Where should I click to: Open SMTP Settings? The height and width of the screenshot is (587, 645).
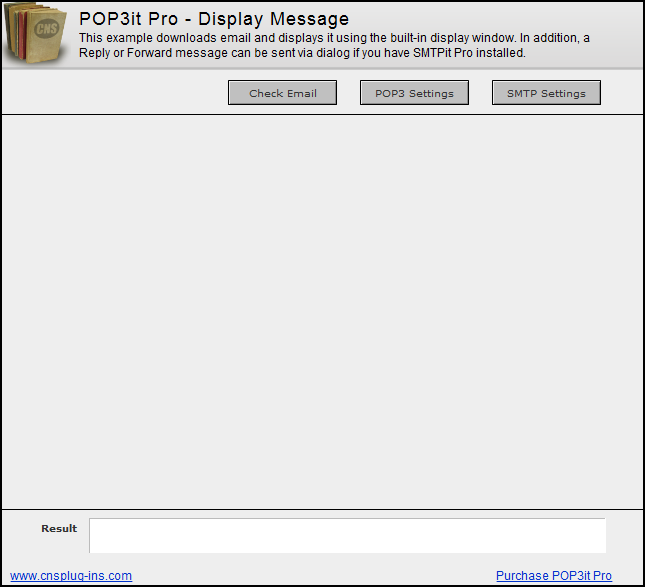click(x=546, y=93)
